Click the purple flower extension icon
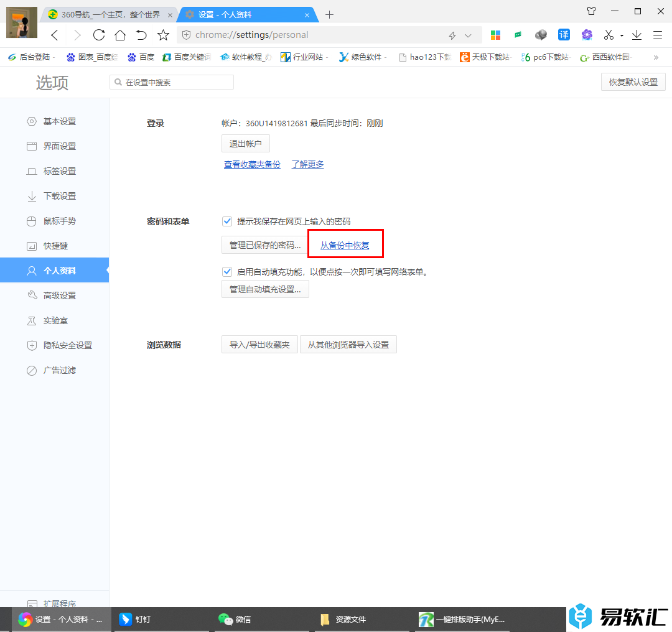 [x=587, y=35]
